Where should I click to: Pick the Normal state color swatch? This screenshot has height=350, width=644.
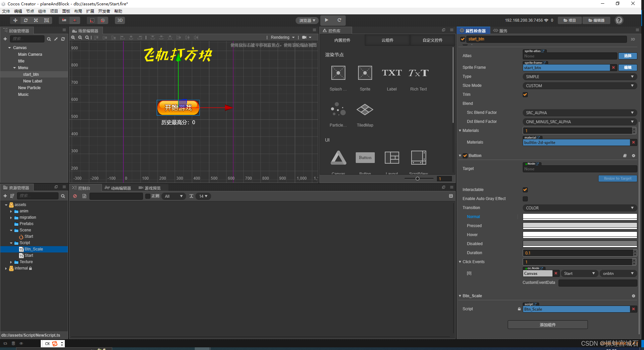point(580,217)
